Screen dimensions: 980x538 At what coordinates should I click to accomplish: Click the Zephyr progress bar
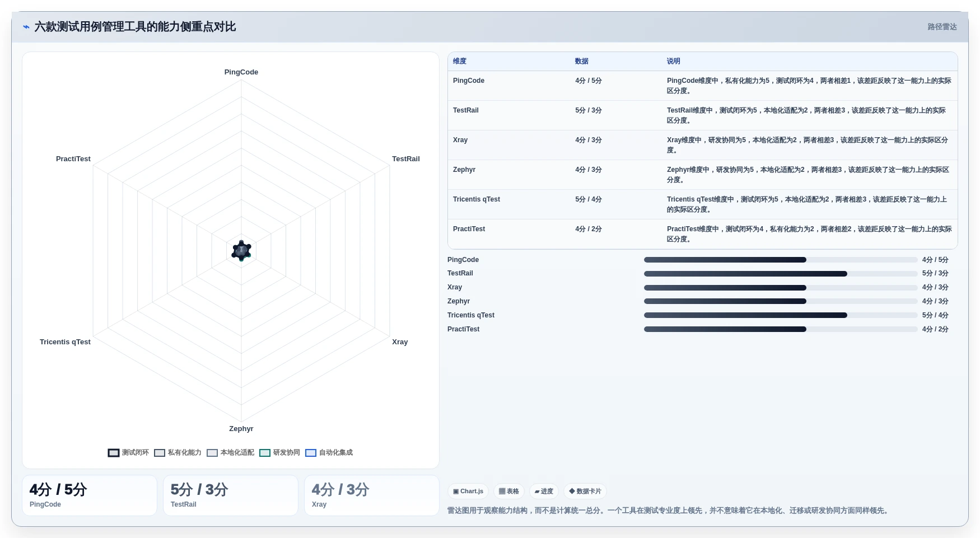[781, 301]
